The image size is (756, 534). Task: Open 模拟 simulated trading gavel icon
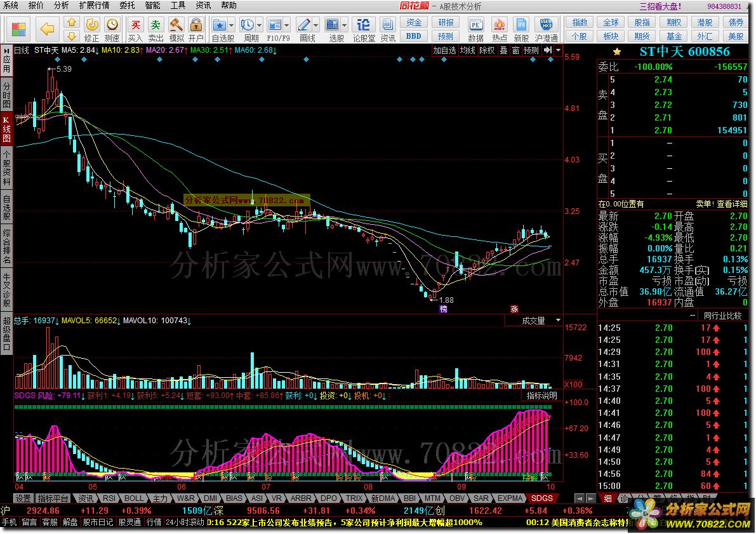tap(176, 29)
